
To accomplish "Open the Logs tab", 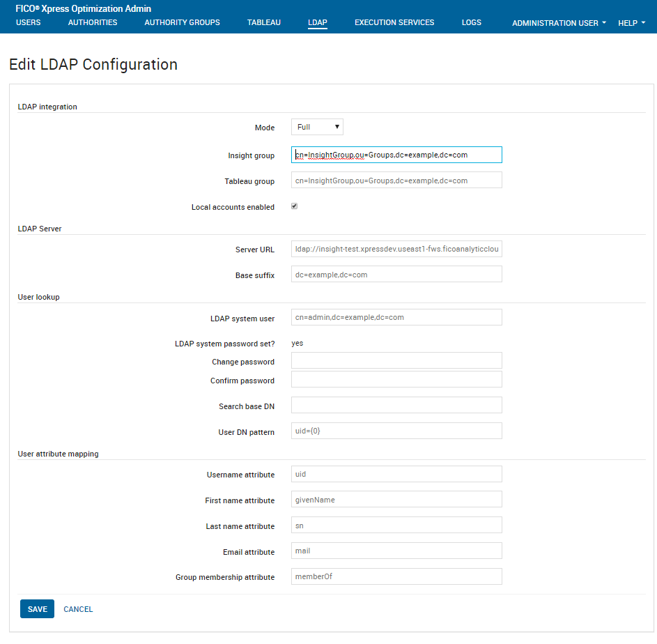I will pyautogui.click(x=471, y=22).
